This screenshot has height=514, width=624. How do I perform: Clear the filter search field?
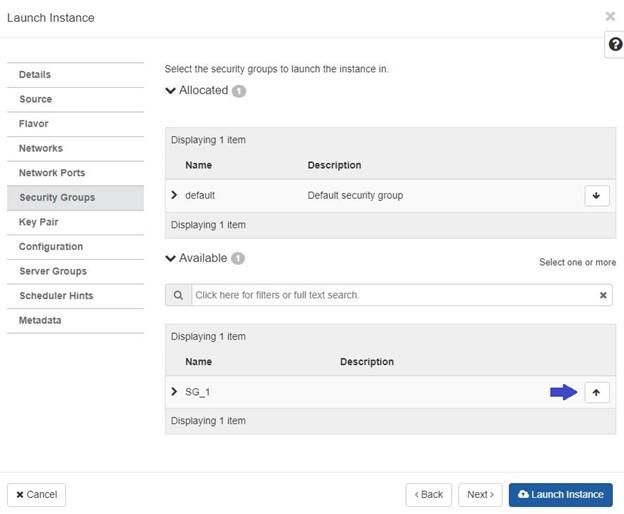(x=603, y=295)
